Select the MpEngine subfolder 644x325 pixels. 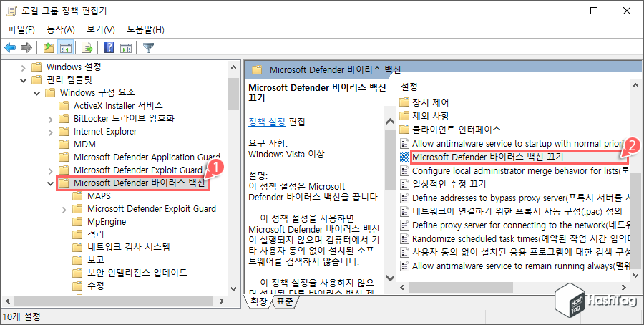tap(107, 221)
